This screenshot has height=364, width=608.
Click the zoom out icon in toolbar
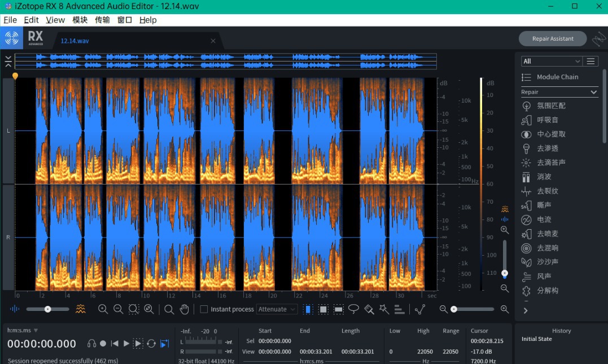(x=118, y=309)
